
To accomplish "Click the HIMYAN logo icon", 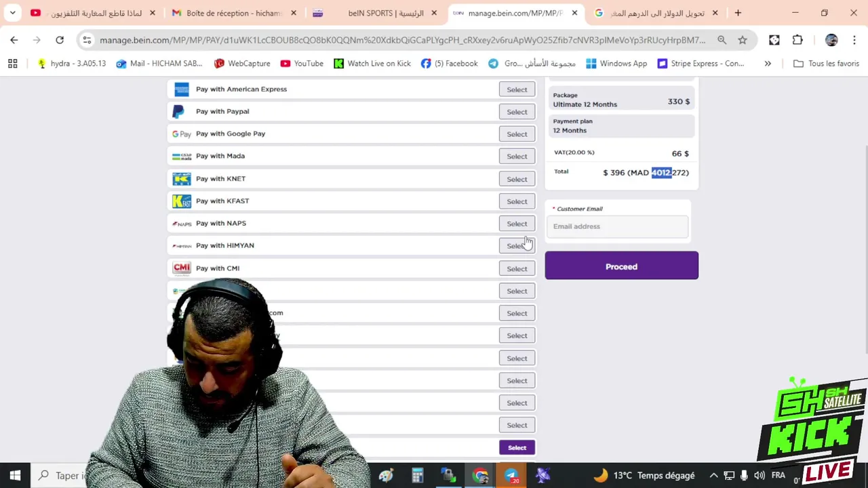I will coord(181,246).
